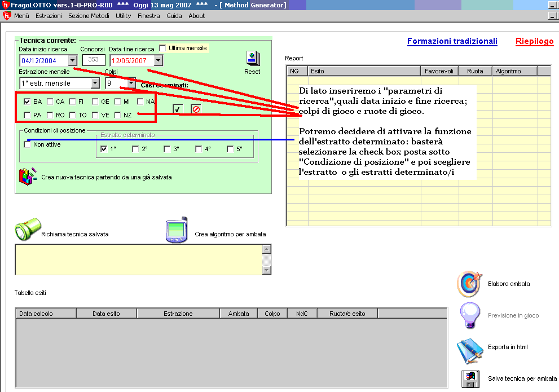Screen dimensions: 559x392
Task: Click the Reset icon
Action: pyautogui.click(x=252, y=59)
